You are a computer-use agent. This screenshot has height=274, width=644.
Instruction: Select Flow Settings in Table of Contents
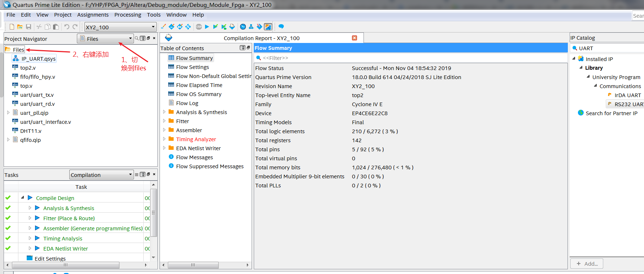pyautogui.click(x=192, y=67)
